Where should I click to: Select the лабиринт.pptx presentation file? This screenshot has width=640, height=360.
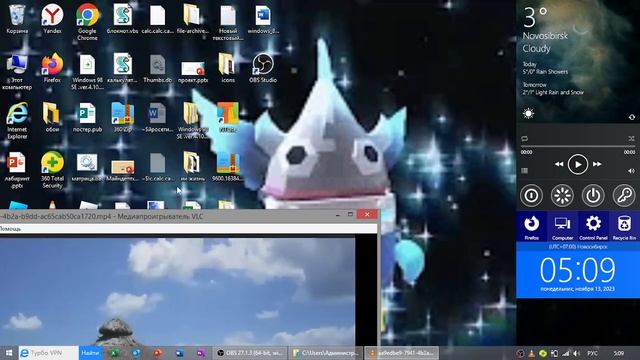(17, 170)
